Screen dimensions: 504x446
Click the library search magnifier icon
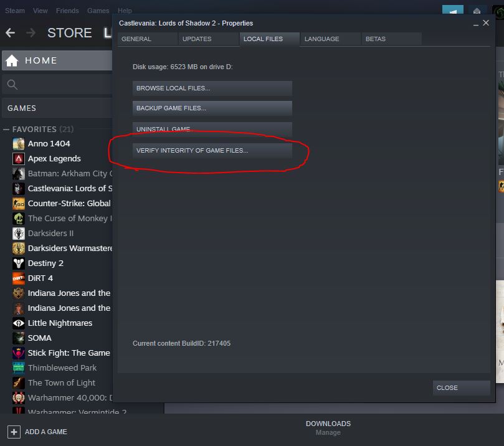click(12, 85)
